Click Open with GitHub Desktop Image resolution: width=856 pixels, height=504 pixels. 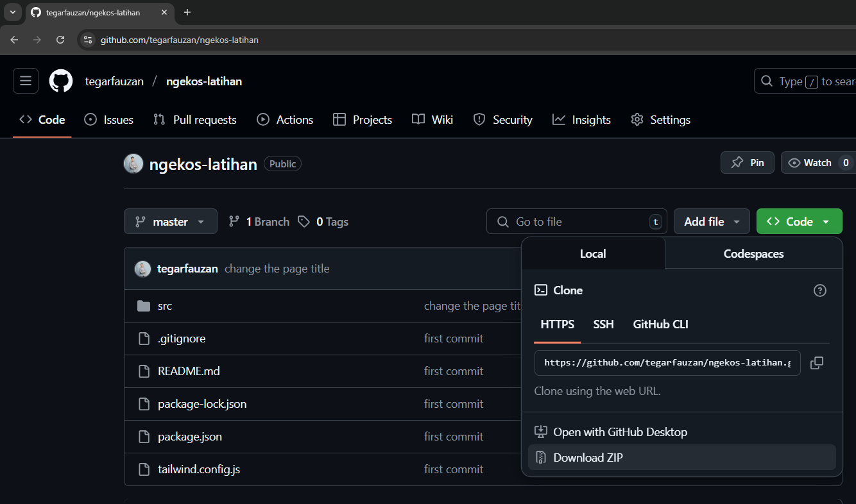(681, 432)
